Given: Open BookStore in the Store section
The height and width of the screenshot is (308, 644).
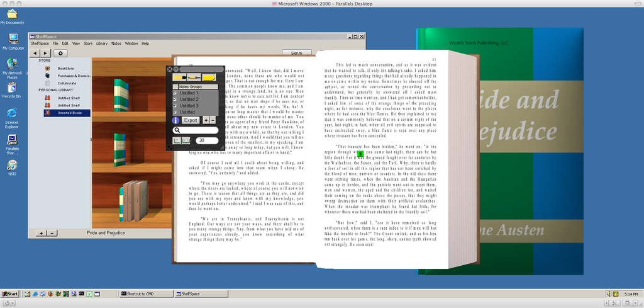Looking at the screenshot, I should pos(65,68).
